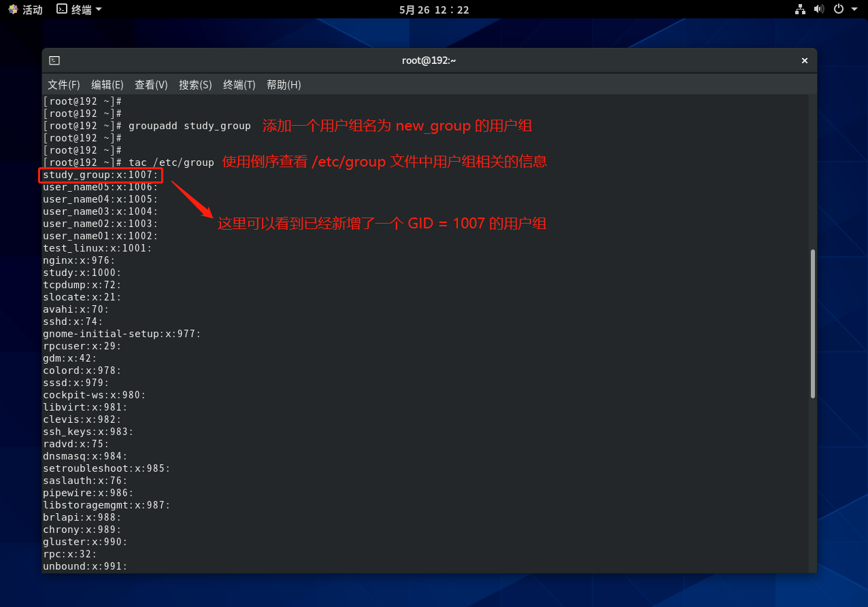Open the 搜索(S) menu
The width and height of the screenshot is (868, 607).
click(195, 85)
